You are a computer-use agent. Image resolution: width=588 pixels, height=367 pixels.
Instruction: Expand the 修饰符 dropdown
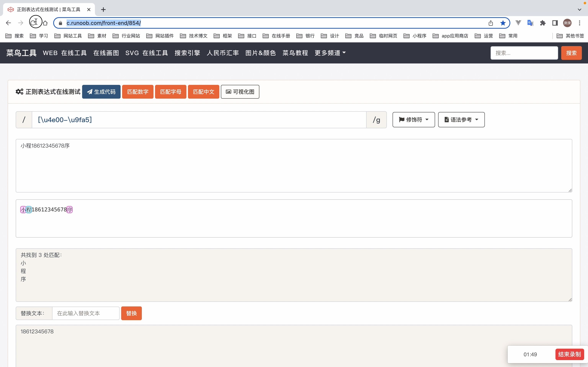pos(414,120)
